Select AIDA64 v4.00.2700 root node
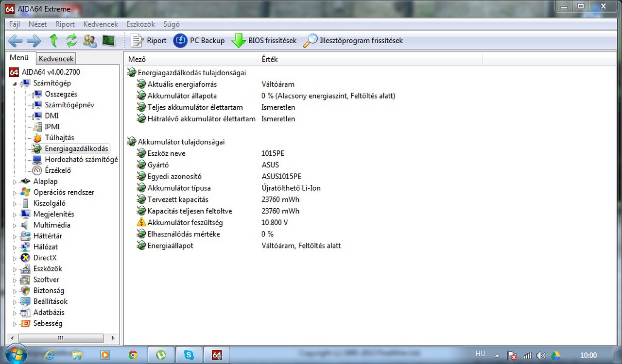The height and width of the screenshot is (364, 622). [45, 72]
